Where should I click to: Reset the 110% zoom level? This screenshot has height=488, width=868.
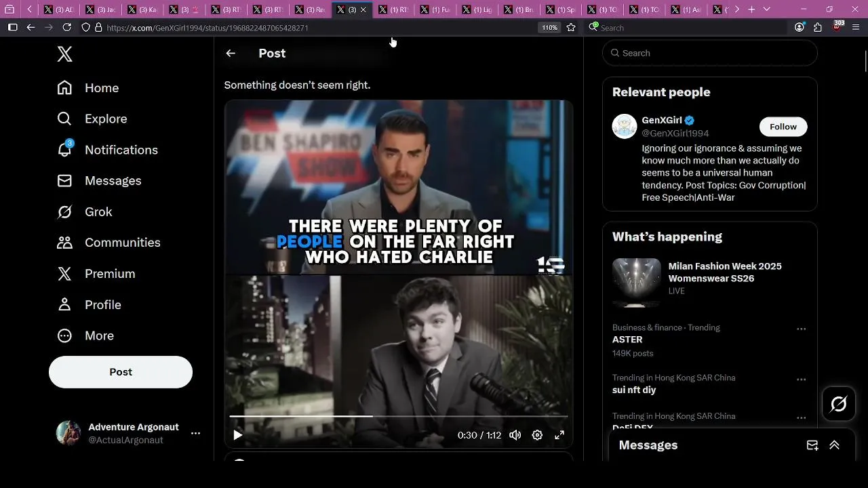(x=549, y=28)
